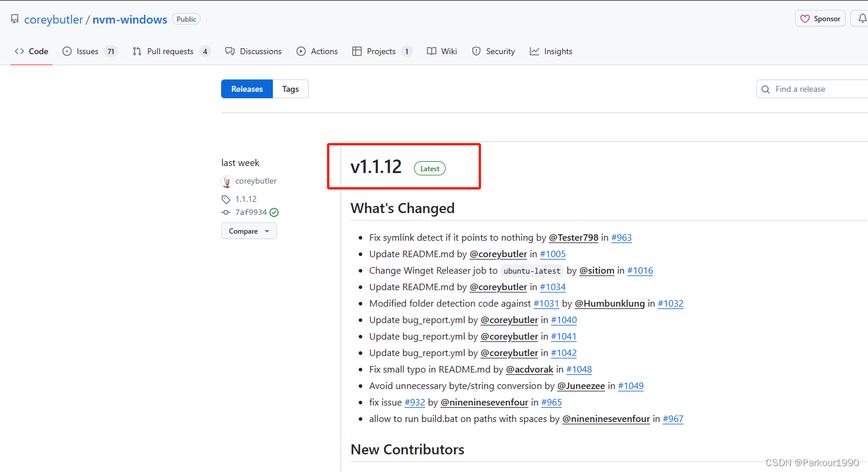Open pull request #1032

(670, 304)
